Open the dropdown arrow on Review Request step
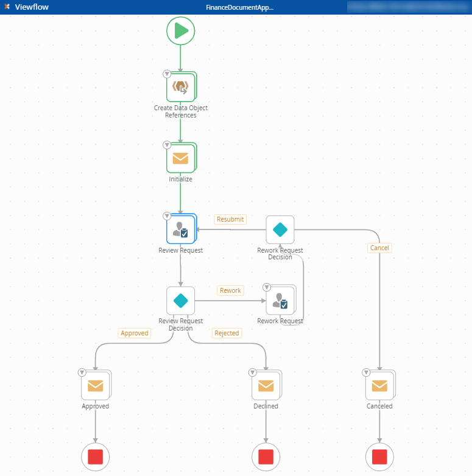The height and width of the screenshot is (476, 472). tap(167, 216)
